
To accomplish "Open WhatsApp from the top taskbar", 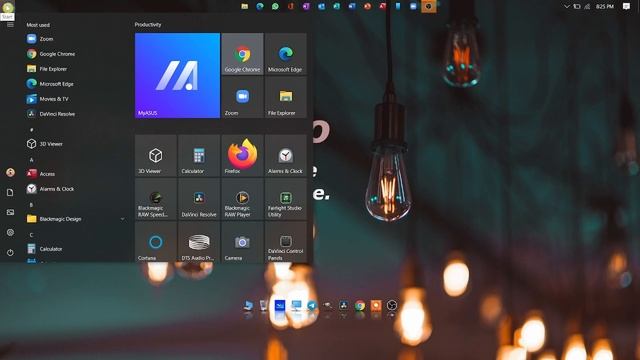I will pyautogui.click(x=275, y=6).
